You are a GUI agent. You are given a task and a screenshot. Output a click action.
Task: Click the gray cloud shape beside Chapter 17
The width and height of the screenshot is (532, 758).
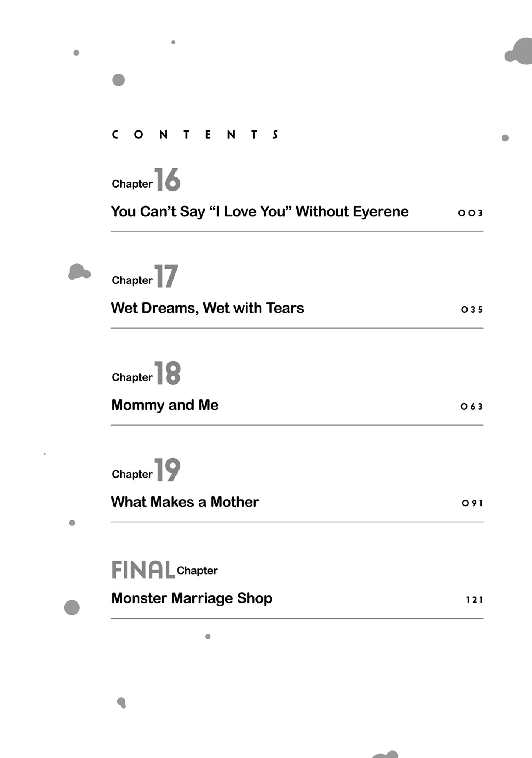pyautogui.click(x=79, y=272)
